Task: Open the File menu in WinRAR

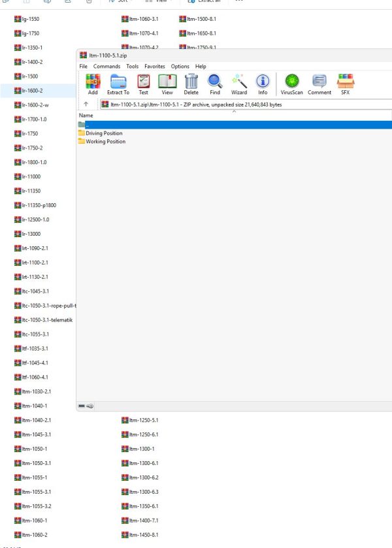Action: pyautogui.click(x=83, y=67)
